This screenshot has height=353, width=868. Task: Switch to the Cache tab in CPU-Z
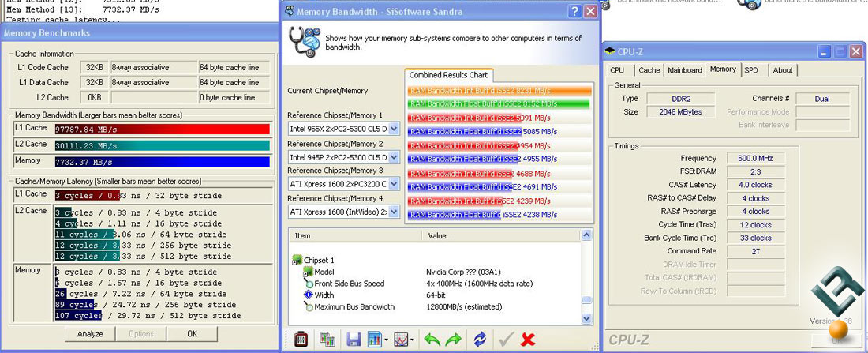(649, 70)
